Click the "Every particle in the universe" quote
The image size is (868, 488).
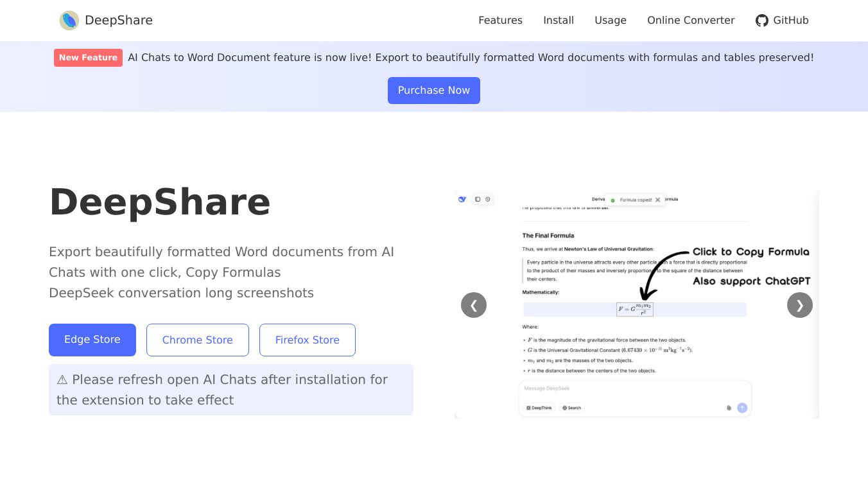635,270
